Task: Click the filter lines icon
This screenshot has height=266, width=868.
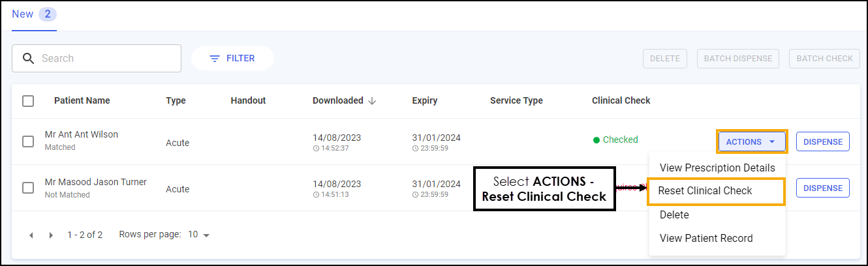Action: click(214, 59)
